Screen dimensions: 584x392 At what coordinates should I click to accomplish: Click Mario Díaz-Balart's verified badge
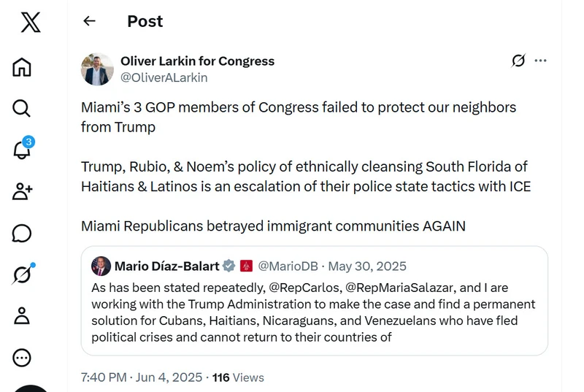[x=228, y=266]
